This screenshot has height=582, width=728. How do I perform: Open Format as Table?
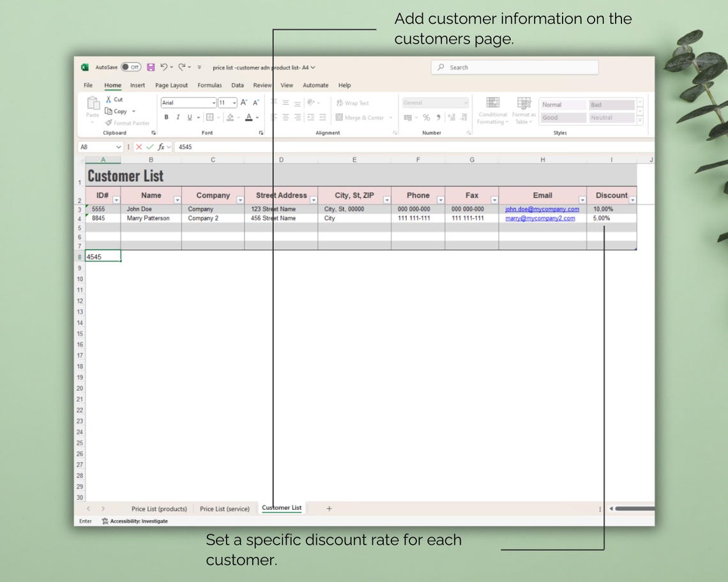click(524, 110)
